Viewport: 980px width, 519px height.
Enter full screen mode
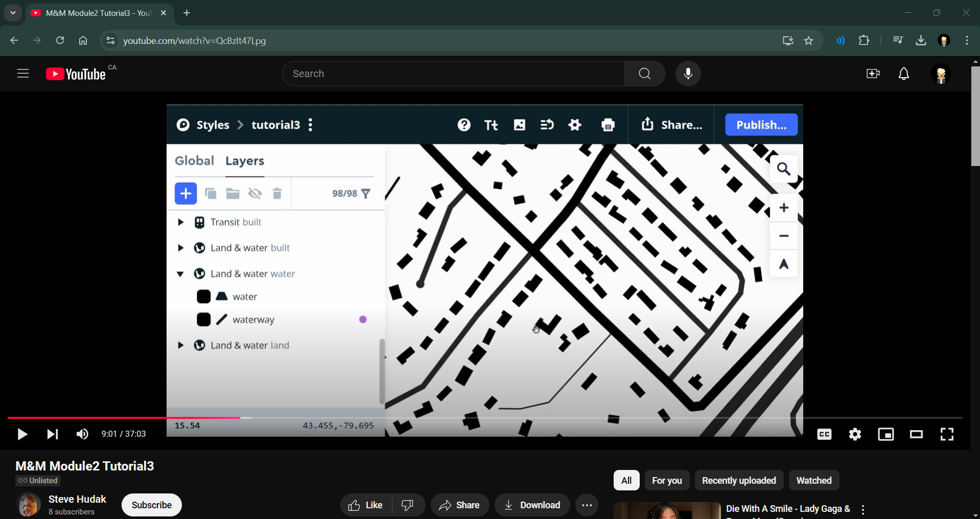(x=947, y=434)
